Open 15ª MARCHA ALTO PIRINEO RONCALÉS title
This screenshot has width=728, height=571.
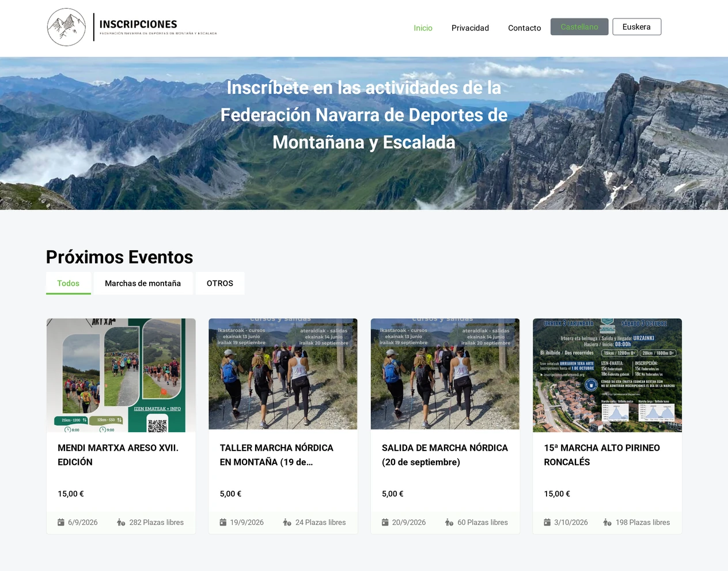point(602,455)
